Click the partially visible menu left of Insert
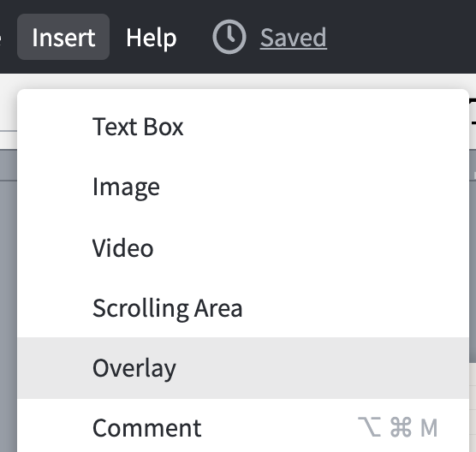 [x=1, y=37]
